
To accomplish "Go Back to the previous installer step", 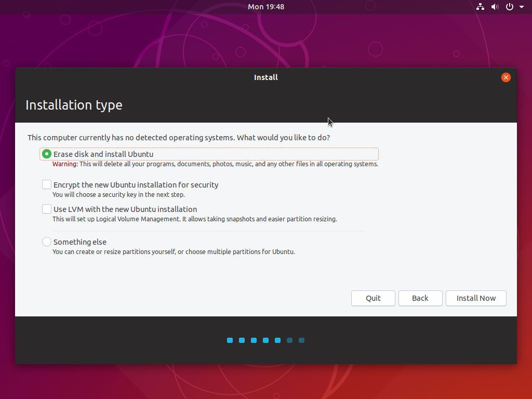I will point(420,298).
